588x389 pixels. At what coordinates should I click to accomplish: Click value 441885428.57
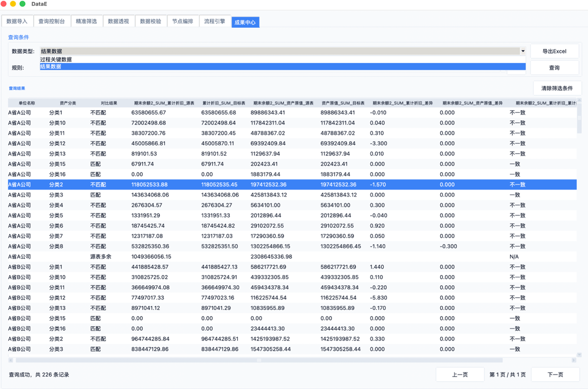(x=150, y=267)
